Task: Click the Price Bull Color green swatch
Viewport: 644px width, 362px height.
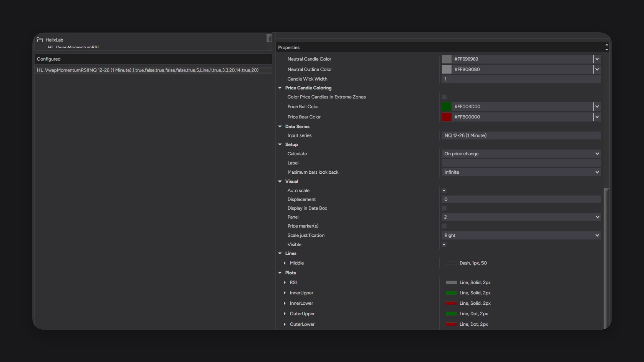Action: click(x=447, y=107)
